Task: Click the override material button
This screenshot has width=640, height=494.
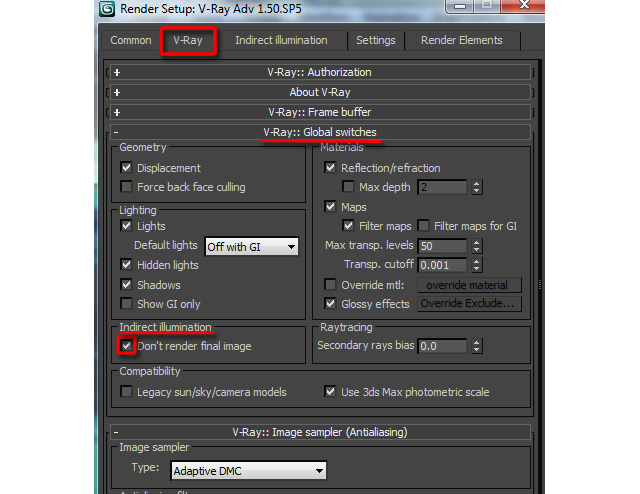Action: point(469,285)
